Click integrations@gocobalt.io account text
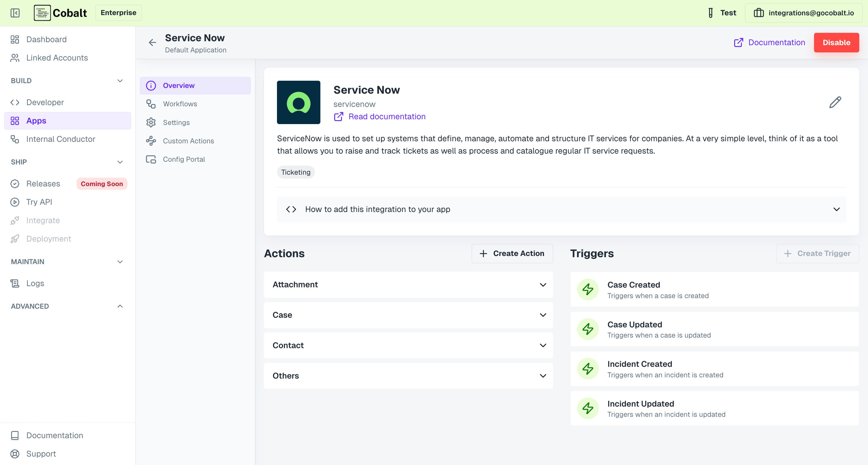The height and width of the screenshot is (465, 868). coord(811,13)
